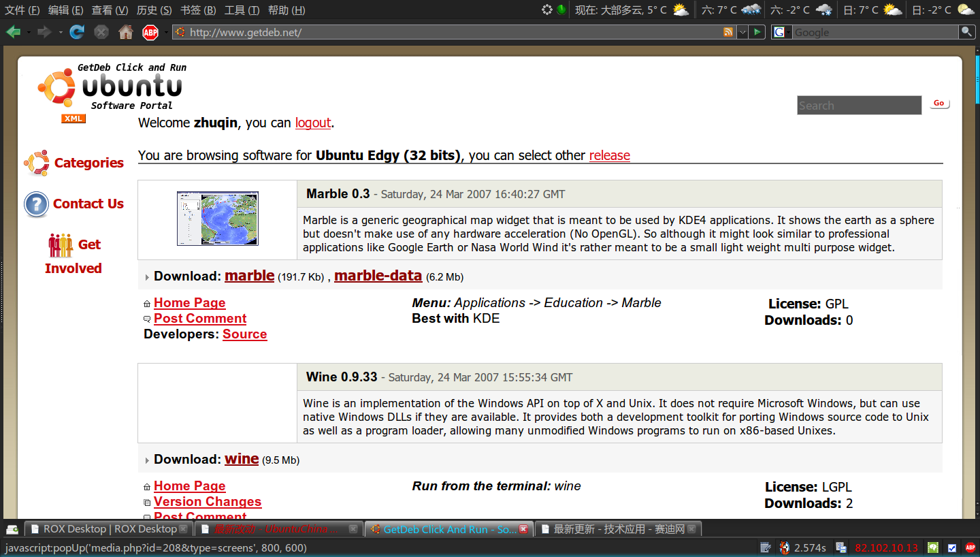Switch to the 最新更新 - 技术应用 - 赛迪网 tab
This screenshot has width=980, height=557.
(619, 529)
